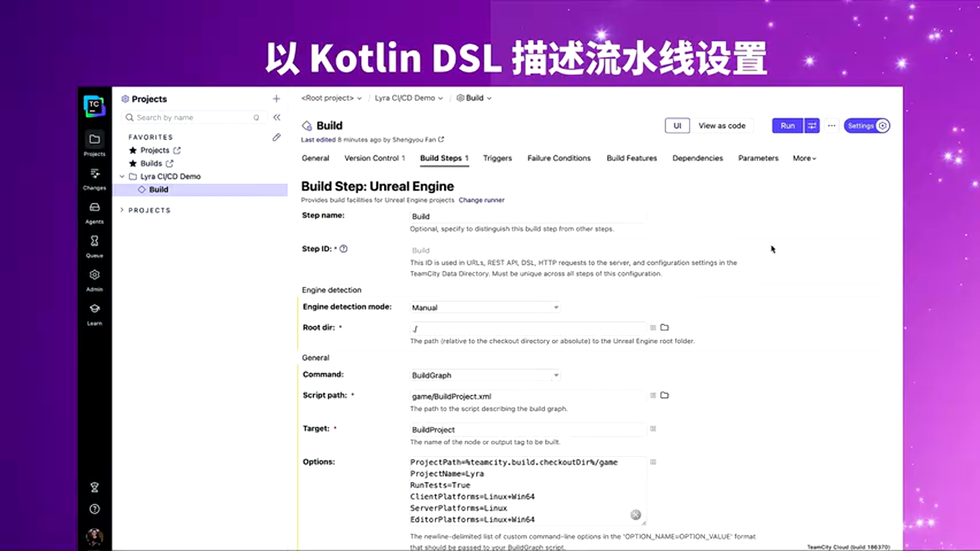Open the Engine detection mode dropdown

coord(485,307)
